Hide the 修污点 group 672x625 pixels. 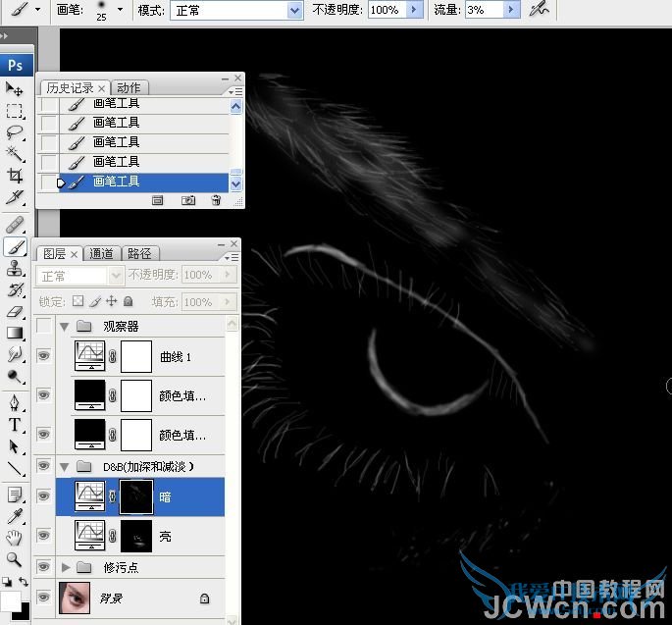tap(44, 567)
